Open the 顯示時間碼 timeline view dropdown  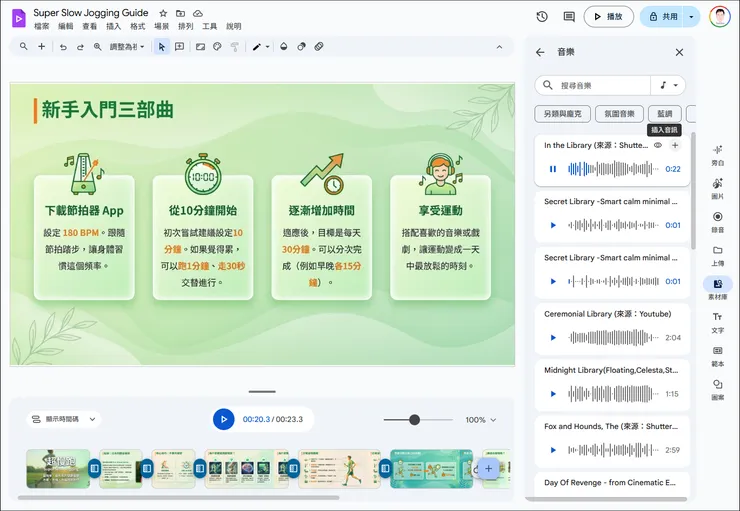coord(64,419)
